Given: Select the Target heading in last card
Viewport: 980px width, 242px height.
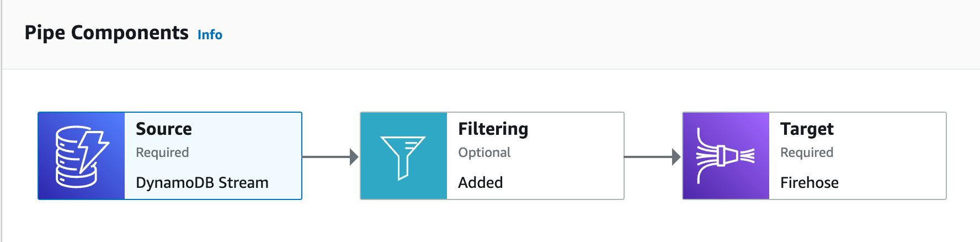Looking at the screenshot, I should click(x=807, y=129).
